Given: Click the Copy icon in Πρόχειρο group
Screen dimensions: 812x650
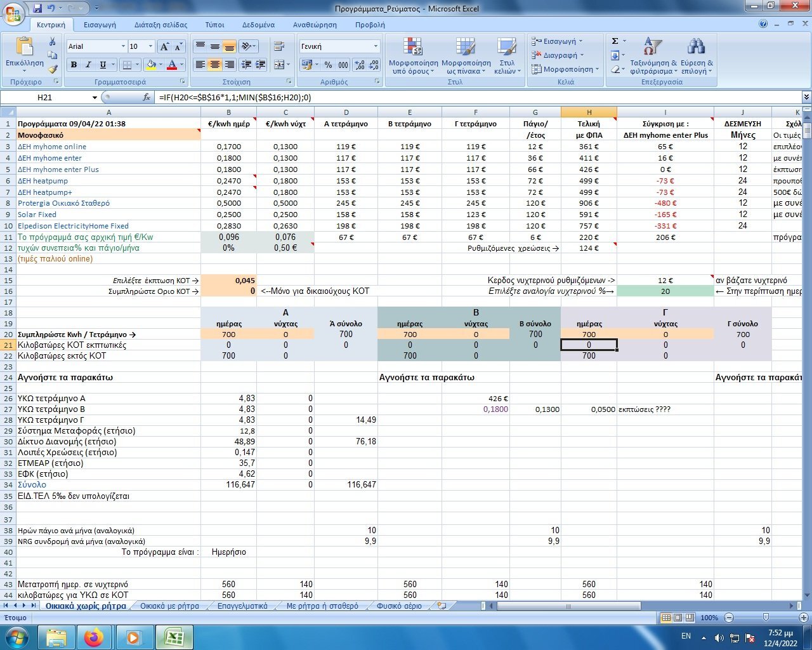Looking at the screenshot, I should 53,56.
